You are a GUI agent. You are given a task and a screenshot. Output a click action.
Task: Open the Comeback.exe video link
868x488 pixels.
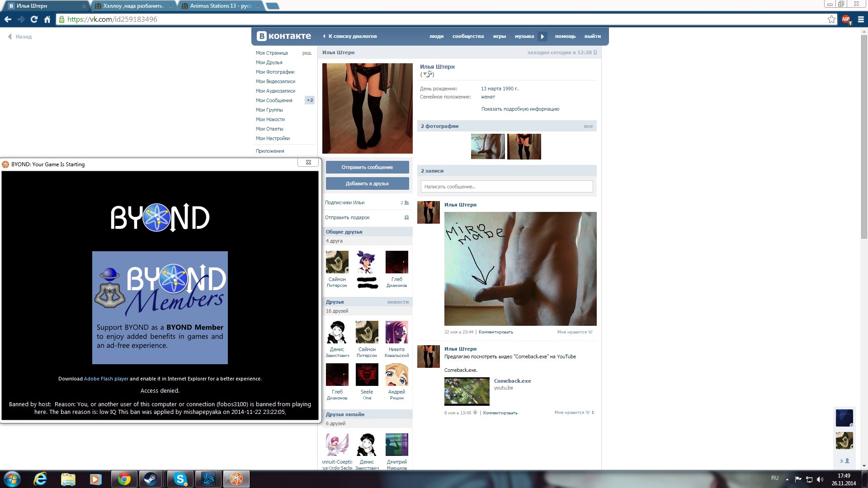[512, 381]
